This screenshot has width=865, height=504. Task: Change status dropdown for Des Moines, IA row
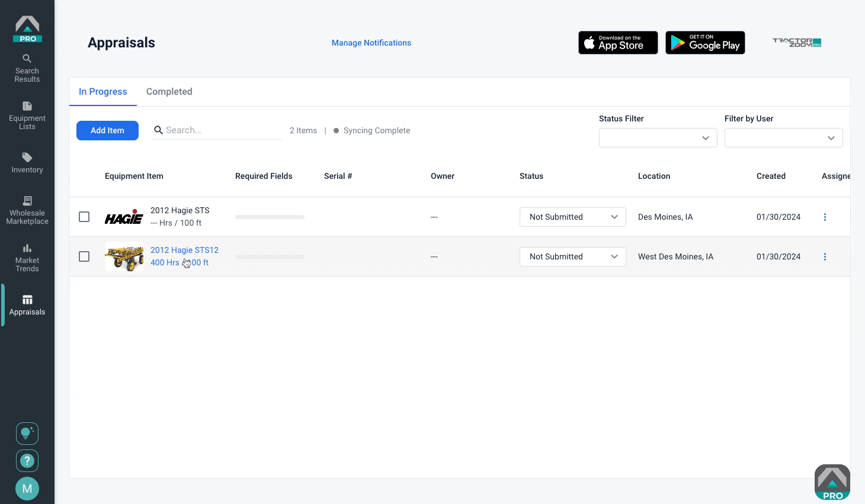coord(572,217)
